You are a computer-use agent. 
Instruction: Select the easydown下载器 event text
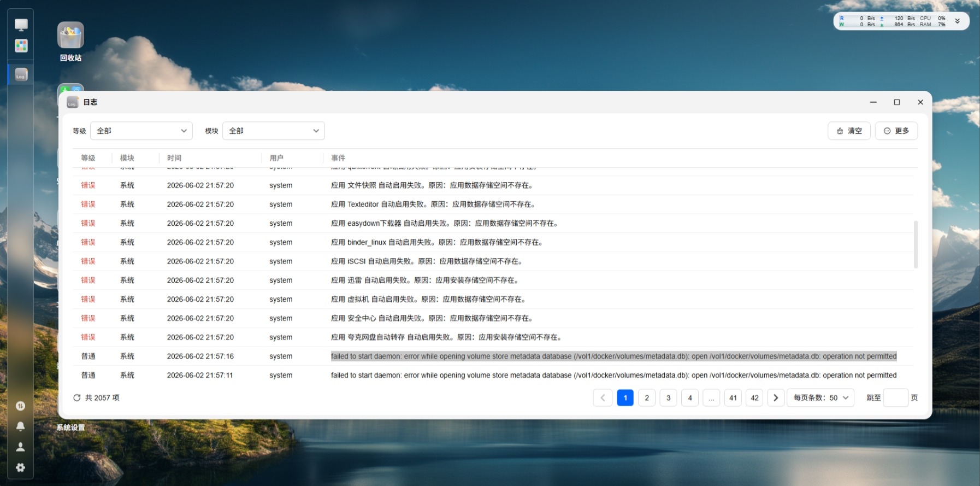[x=445, y=224]
